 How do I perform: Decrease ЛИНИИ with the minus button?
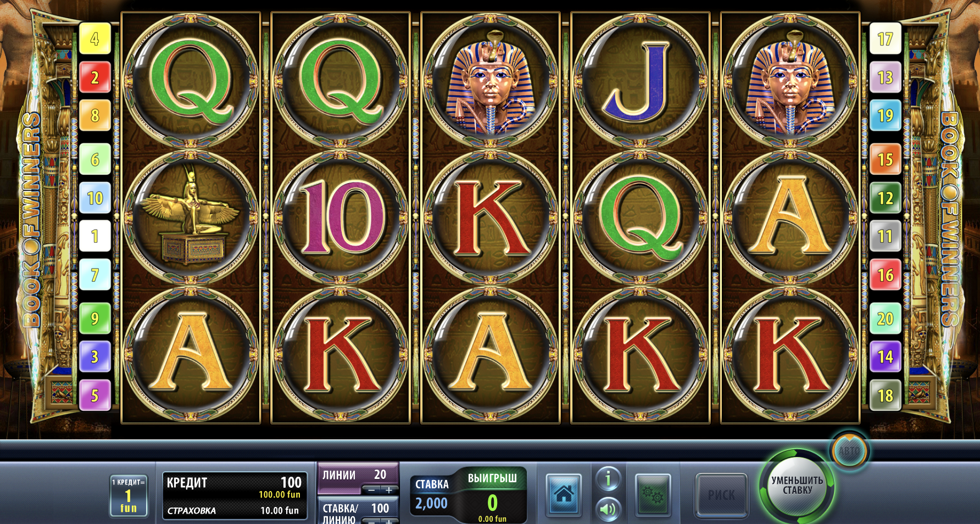(371, 490)
